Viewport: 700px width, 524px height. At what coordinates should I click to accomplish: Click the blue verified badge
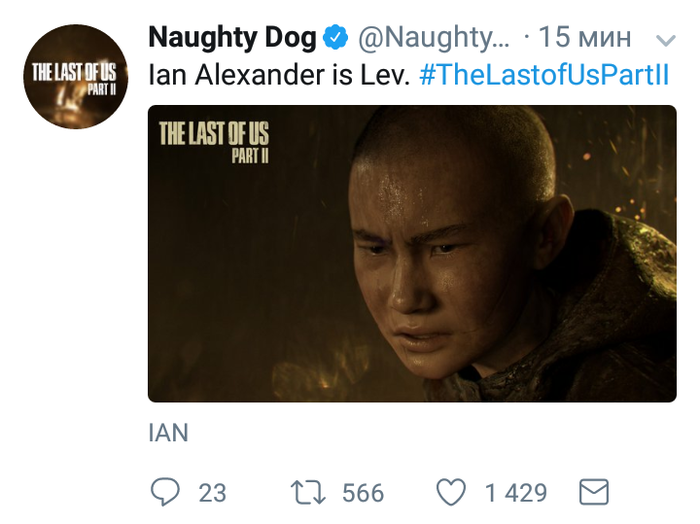tap(335, 40)
